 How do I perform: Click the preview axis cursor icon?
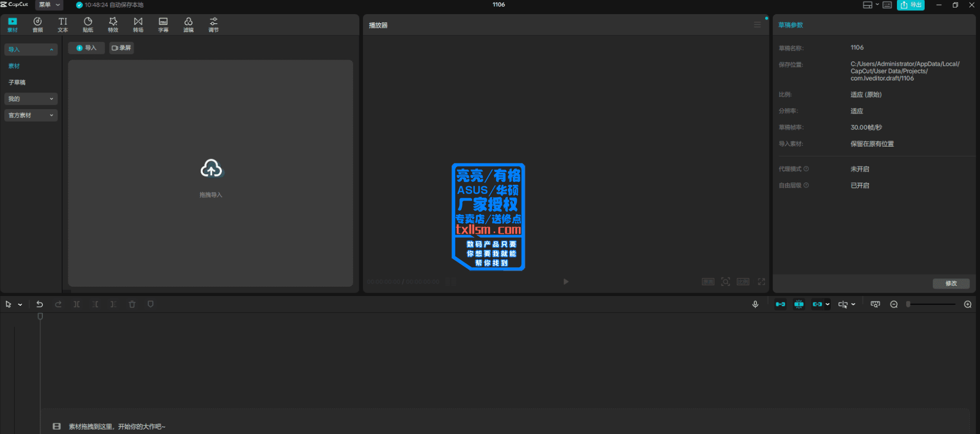[x=843, y=305]
